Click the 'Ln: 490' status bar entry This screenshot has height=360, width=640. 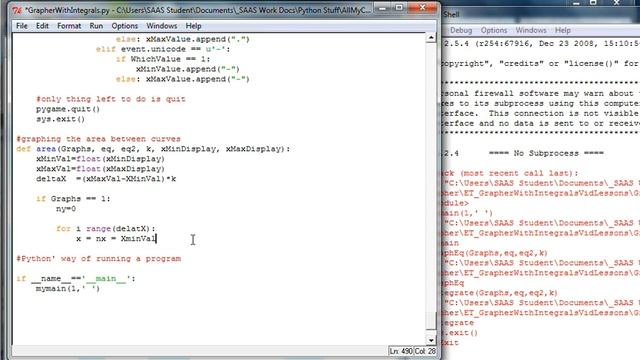[400, 351]
